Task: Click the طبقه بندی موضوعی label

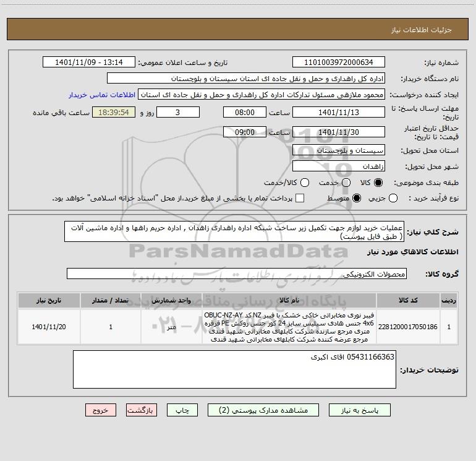Action: (426, 183)
